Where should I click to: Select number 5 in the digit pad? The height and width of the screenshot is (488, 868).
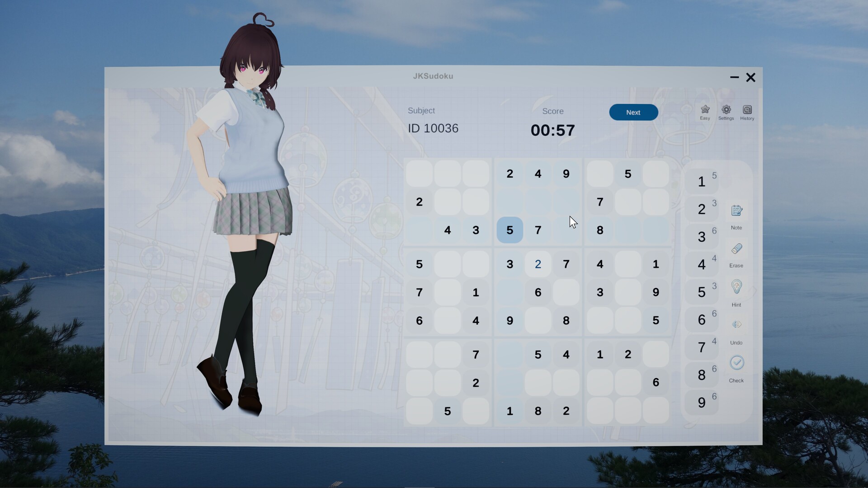pos(702,291)
